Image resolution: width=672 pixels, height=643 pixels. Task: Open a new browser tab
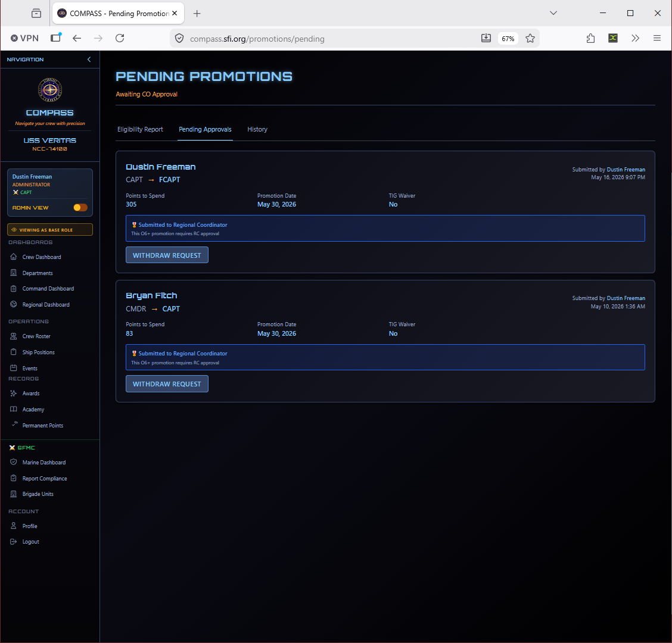pos(197,13)
